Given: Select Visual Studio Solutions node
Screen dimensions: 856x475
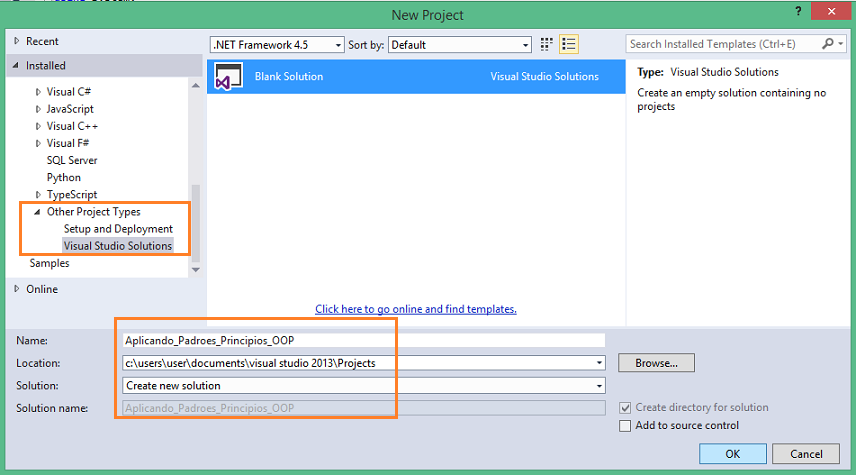Looking at the screenshot, I should (118, 246).
